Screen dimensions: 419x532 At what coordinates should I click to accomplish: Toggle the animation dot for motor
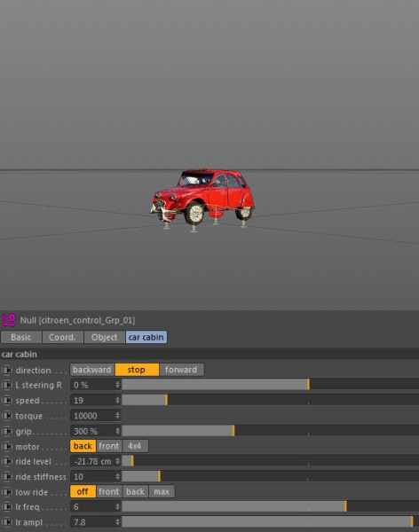point(7,447)
